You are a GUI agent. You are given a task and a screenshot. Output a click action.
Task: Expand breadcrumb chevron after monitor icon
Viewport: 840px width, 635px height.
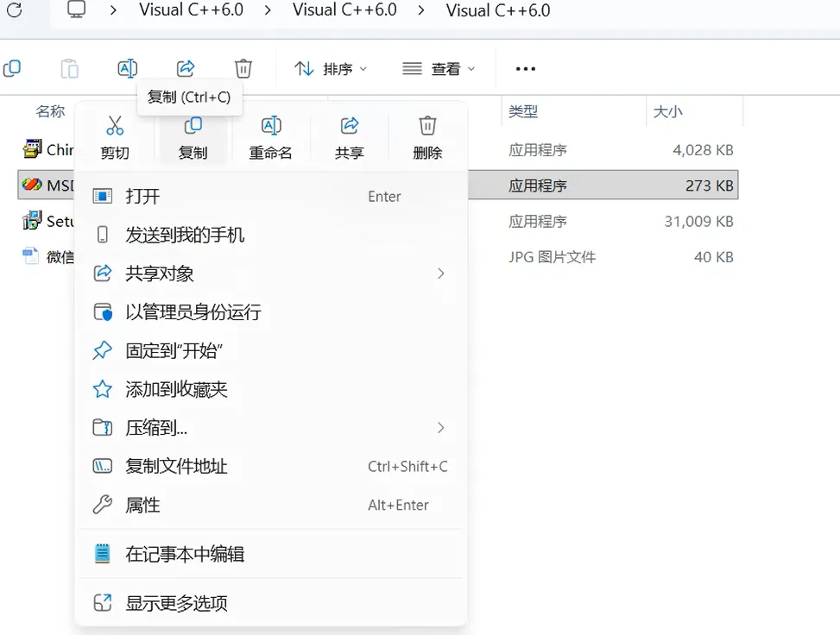[113, 10]
